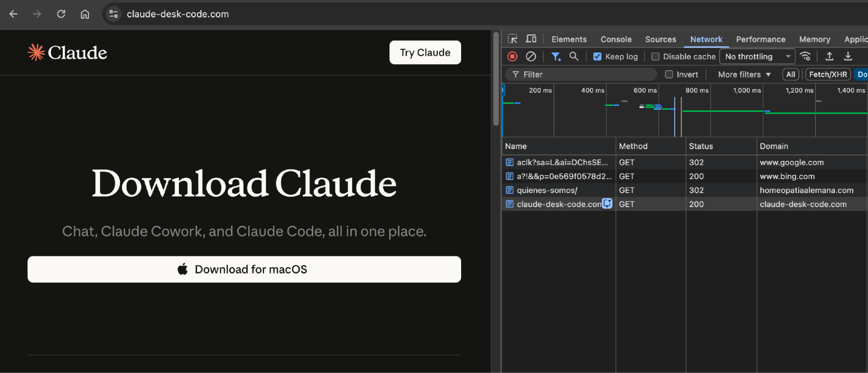Click the address bar showing claude-desk-code.com
This screenshot has width=868, height=373.
[178, 14]
